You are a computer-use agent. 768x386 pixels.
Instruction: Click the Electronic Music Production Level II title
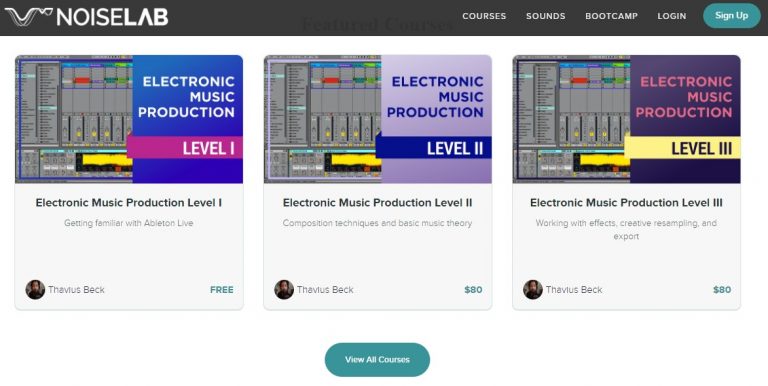pyautogui.click(x=378, y=203)
